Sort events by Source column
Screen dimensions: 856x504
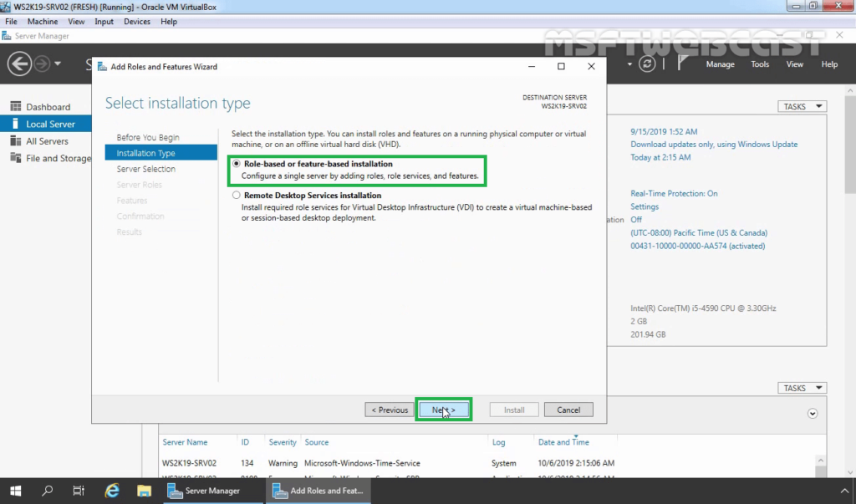click(x=317, y=442)
